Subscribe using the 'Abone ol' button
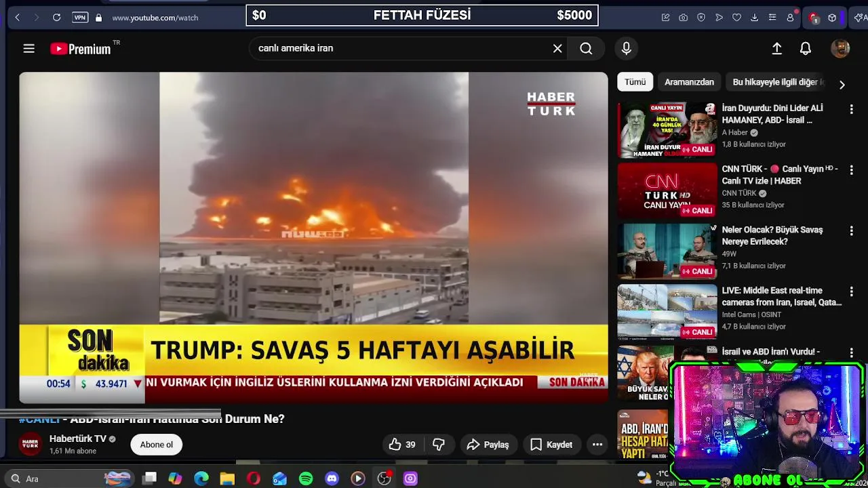Viewport: 868px width, 488px height. point(157,445)
